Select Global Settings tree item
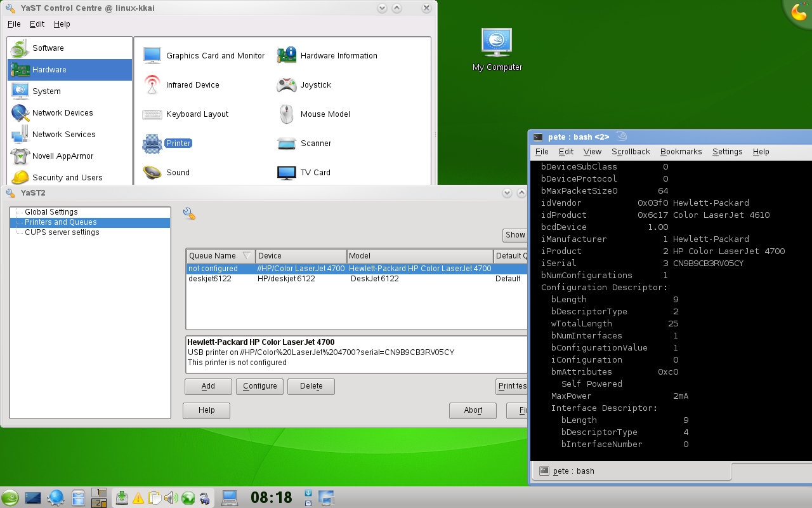Screen dimensions: 812x508 51,212
